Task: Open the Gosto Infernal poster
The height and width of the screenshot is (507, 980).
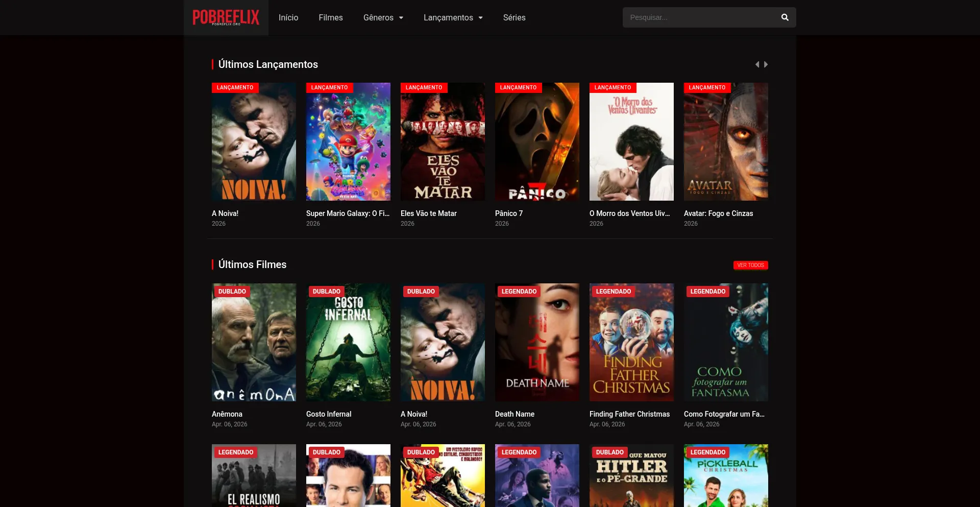Action: click(x=348, y=342)
